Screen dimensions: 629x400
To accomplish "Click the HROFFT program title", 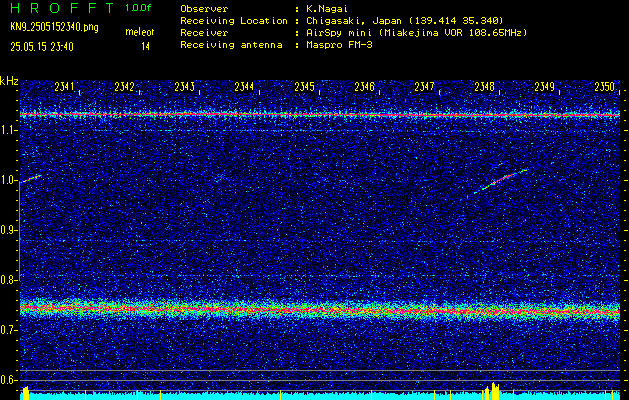I will [63, 8].
